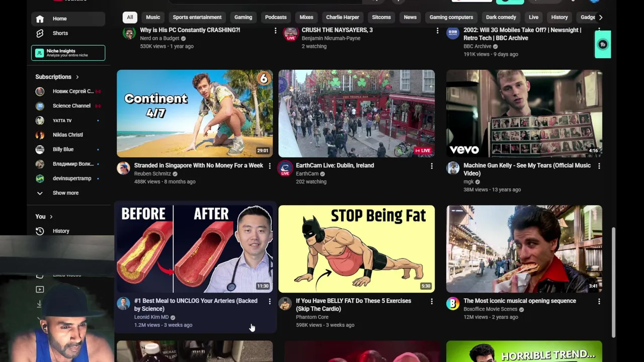Open YATTA TV subscription
Image resolution: width=644 pixels, height=362 pixels.
(68, 121)
